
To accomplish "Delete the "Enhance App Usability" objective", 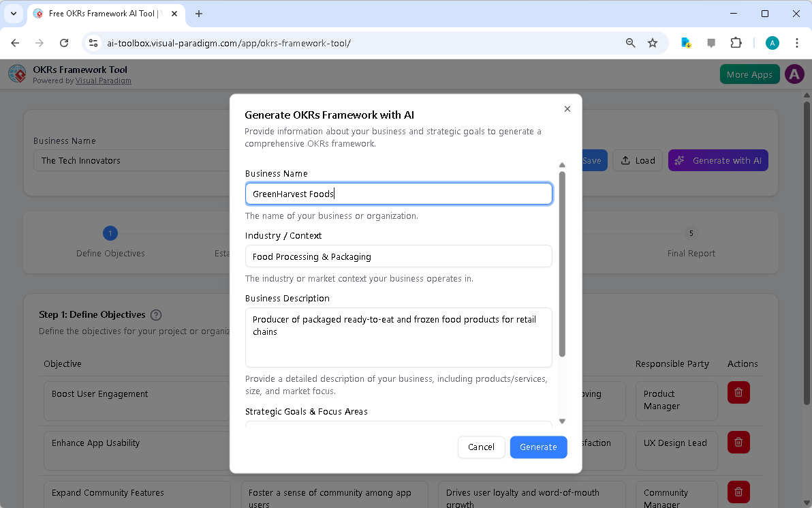I will 738,442.
